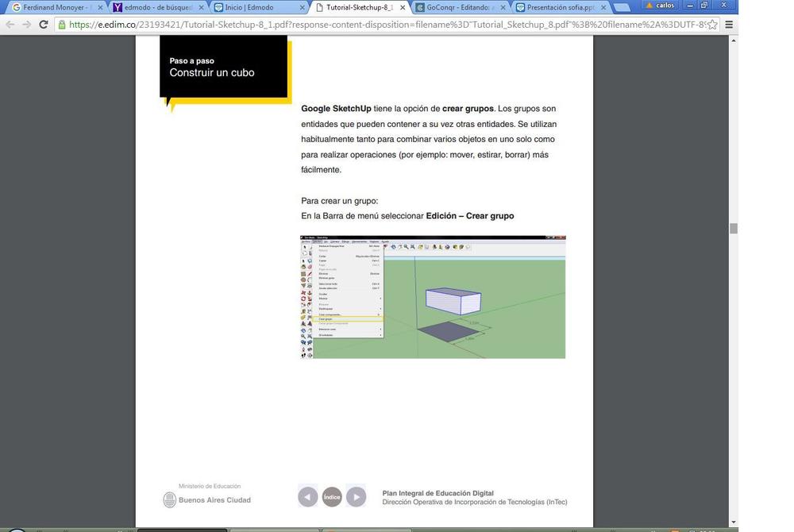The image size is (794, 532).
Task: Open the Chrome hamburger menu
Action: coord(729,25)
